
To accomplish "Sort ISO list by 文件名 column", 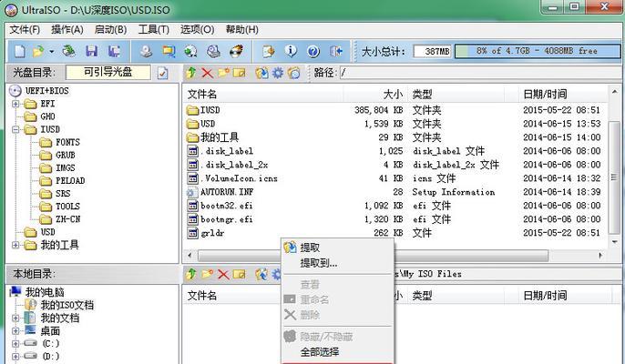I will pyautogui.click(x=263, y=95).
